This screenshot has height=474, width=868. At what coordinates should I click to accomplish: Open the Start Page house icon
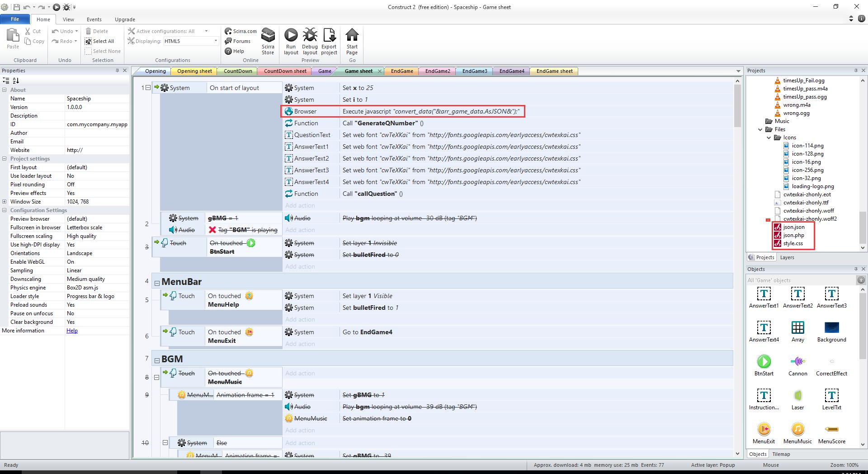click(352, 35)
